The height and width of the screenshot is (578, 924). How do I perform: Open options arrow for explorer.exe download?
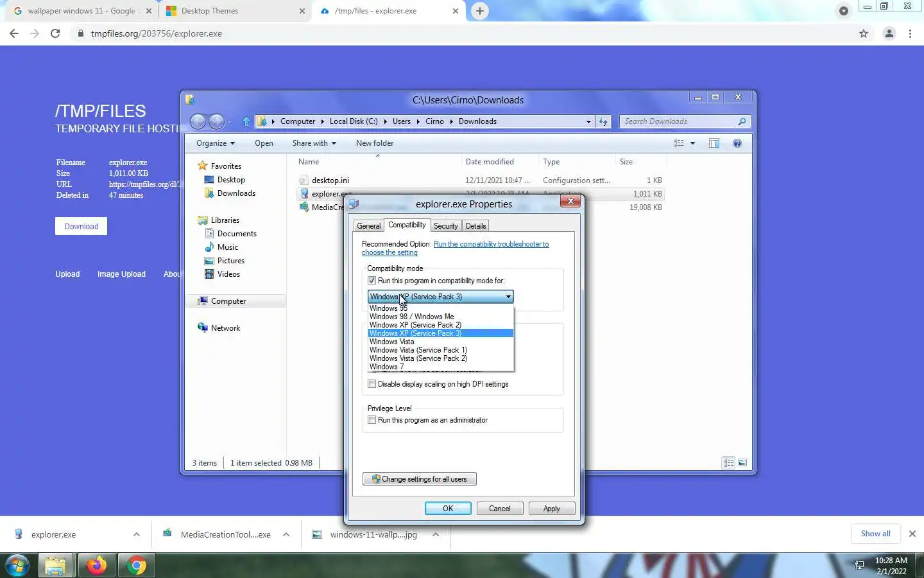tap(137, 534)
